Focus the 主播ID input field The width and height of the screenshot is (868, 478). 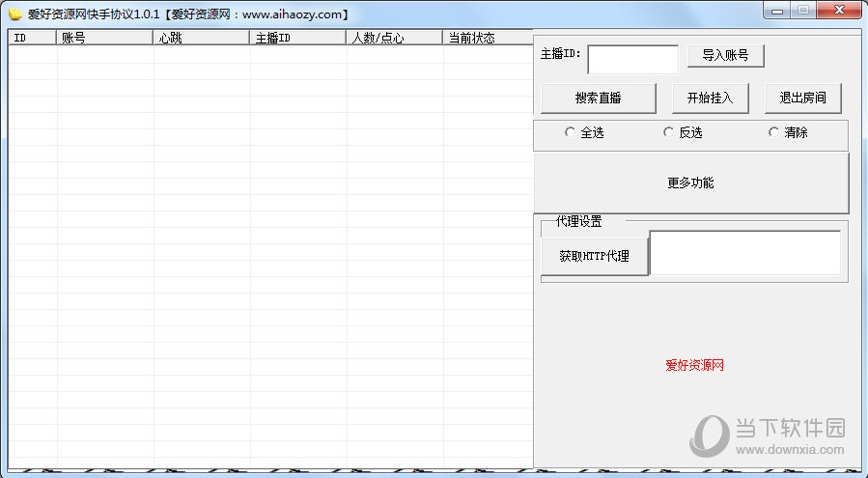(x=632, y=59)
